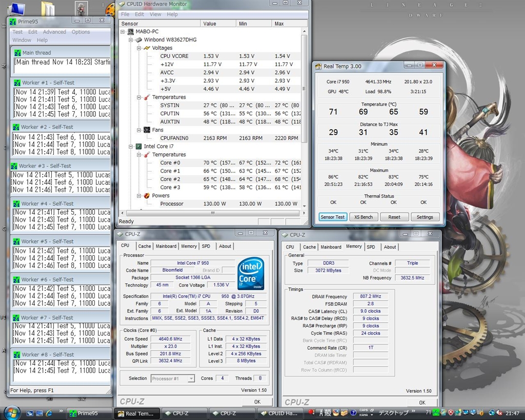Click the Powers flame icon in the sensor tree

pos(147,196)
